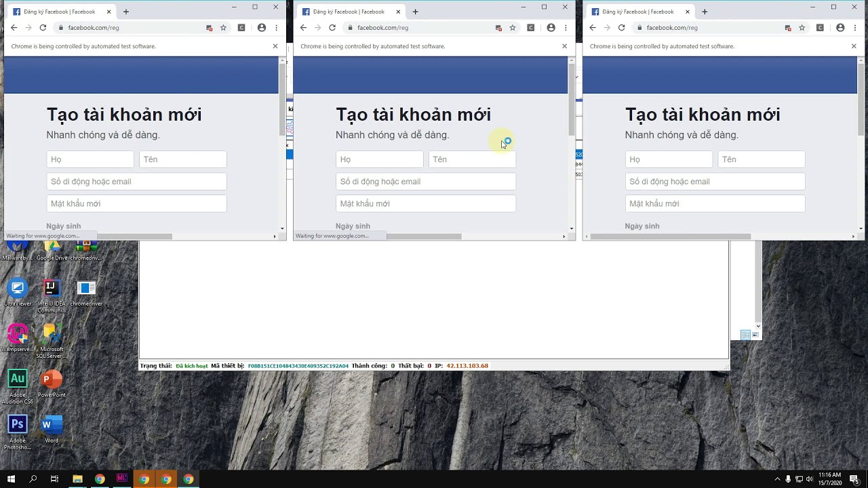Viewport: 868px width, 488px height.
Task: Open three-dot menu in right Chrome window
Action: click(x=856, y=28)
